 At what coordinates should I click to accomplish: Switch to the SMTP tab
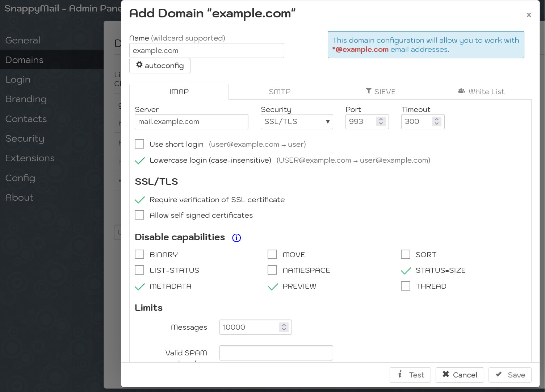(x=280, y=92)
